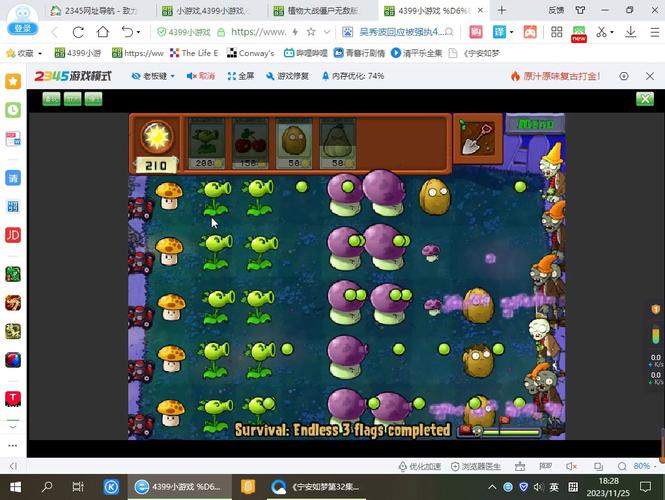Select the shovel tool in game
665x500 pixels.
tap(474, 137)
